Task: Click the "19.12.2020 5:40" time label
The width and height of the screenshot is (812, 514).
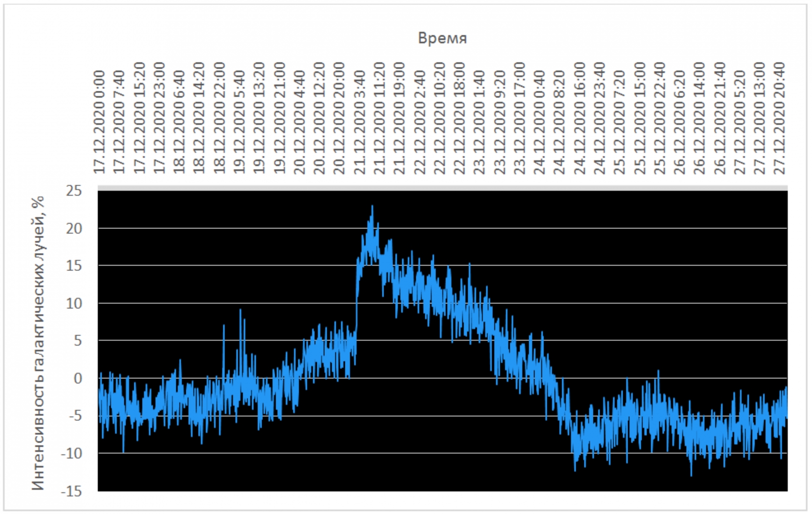Action: [x=239, y=122]
